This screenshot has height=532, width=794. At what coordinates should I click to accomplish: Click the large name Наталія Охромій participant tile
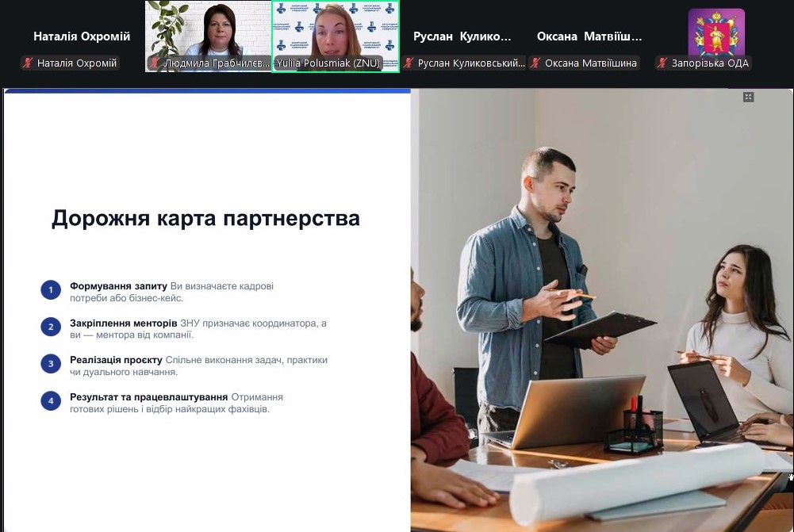[82, 36]
